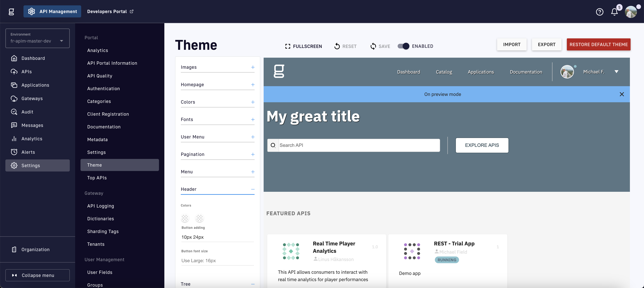Click first Header color swatch

click(185, 218)
